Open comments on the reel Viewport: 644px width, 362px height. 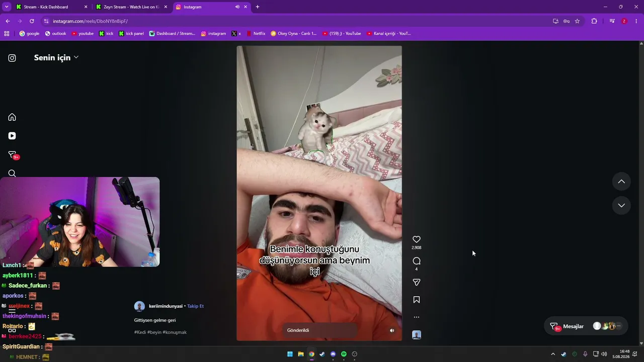tap(417, 261)
